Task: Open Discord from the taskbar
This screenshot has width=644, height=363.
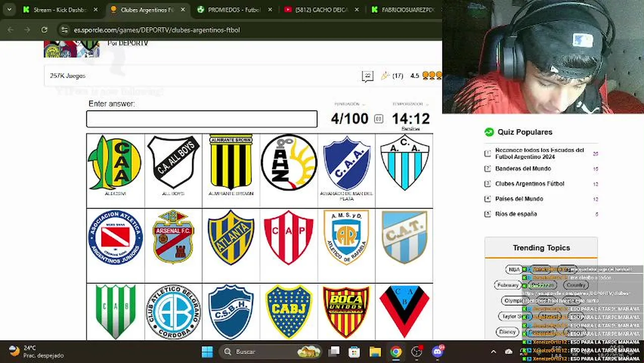Action: 437,351
